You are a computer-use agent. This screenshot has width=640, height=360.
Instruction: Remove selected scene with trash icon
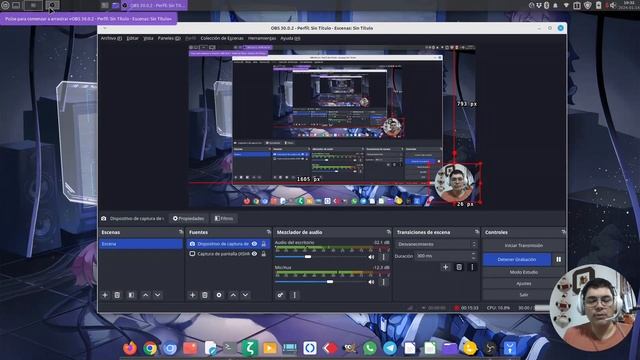117,295
